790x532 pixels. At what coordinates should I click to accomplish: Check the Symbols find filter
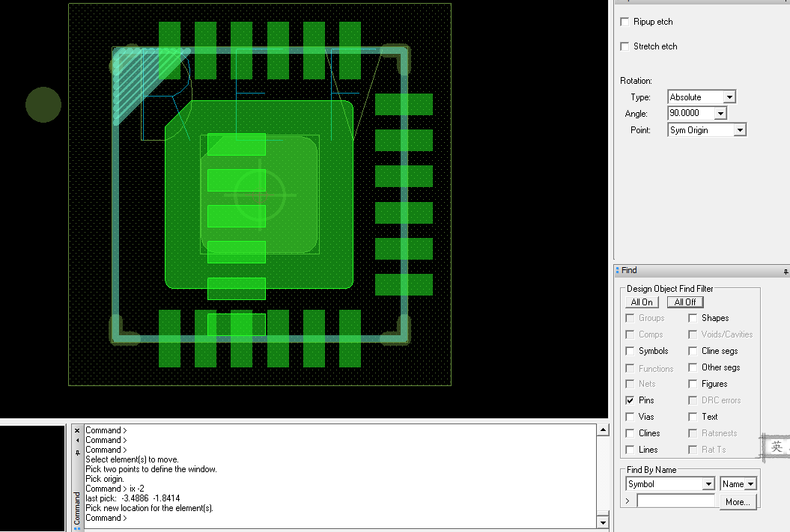[x=630, y=351]
